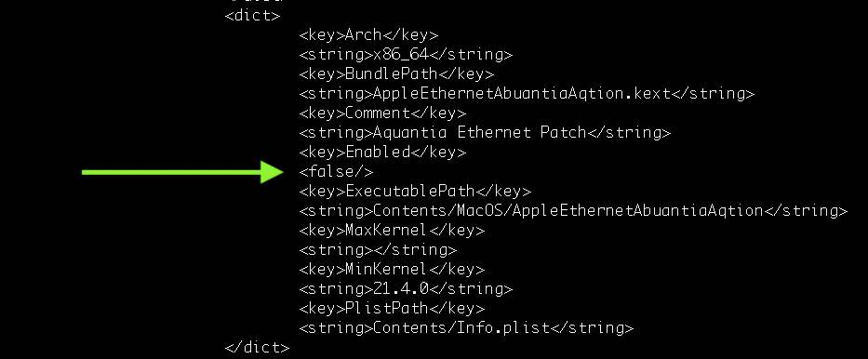Click the empty string under MaxKernel
Screen dimensions: 868x359
click(378, 249)
